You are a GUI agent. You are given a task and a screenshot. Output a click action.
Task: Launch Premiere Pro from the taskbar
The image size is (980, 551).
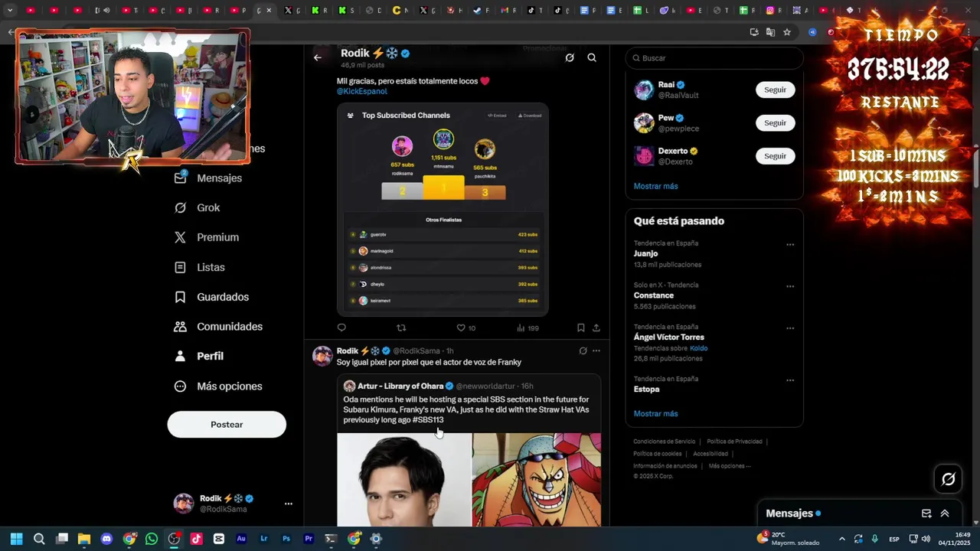pyautogui.click(x=309, y=539)
